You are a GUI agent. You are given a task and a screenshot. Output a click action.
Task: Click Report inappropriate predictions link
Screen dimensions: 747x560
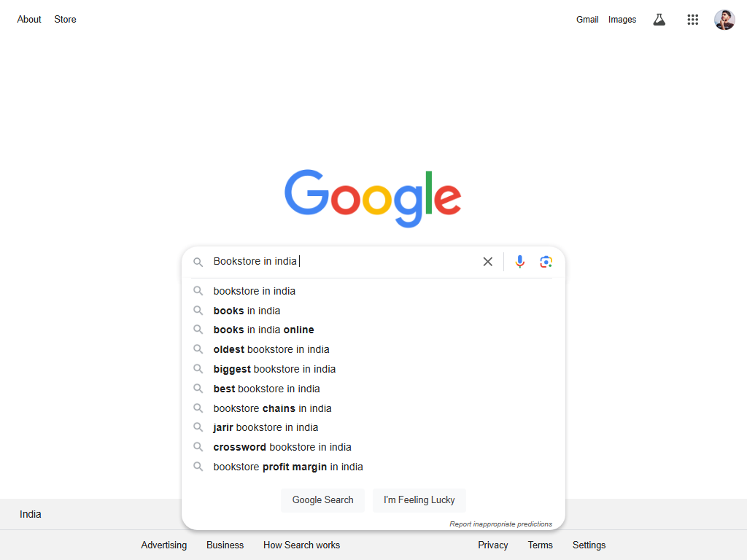(500, 524)
